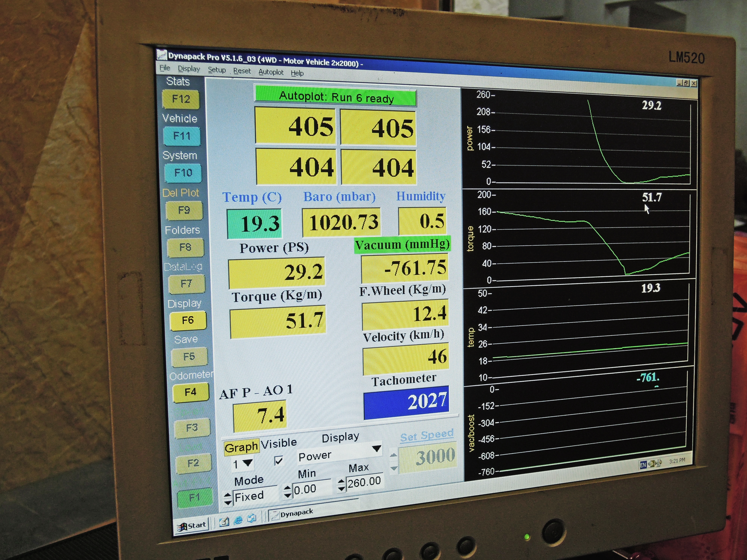Click the Autoplot Run 6 ready banner

335,97
